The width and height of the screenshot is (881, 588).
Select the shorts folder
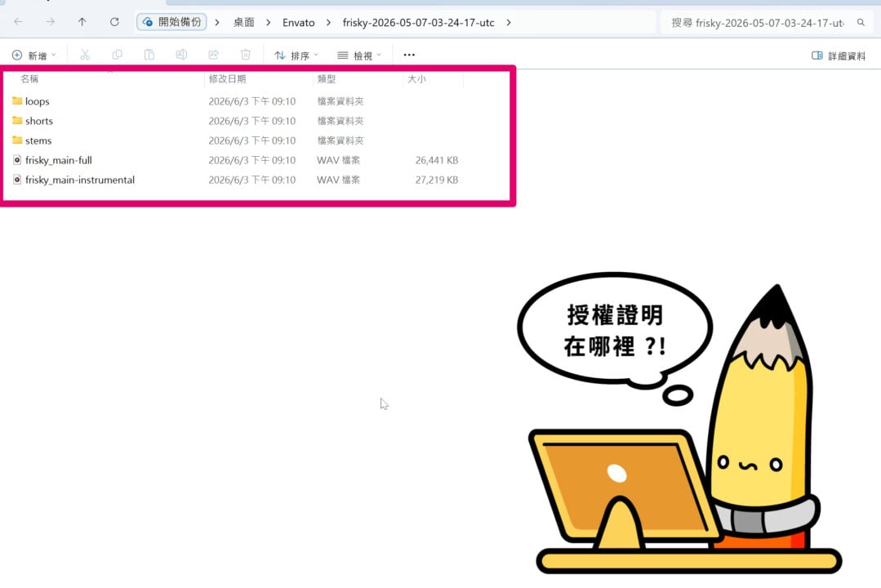pos(38,121)
